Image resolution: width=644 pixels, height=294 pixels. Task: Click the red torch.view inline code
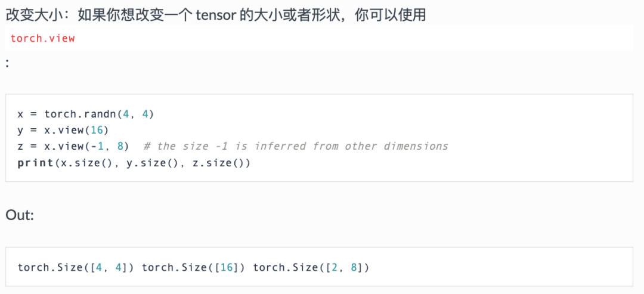(43, 38)
